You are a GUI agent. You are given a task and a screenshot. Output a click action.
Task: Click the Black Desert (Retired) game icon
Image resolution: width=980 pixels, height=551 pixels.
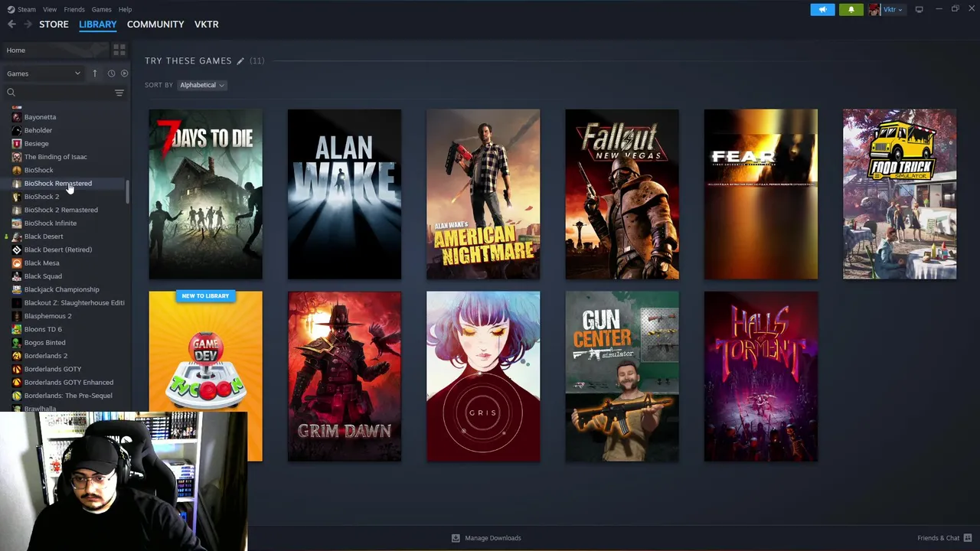coord(17,249)
